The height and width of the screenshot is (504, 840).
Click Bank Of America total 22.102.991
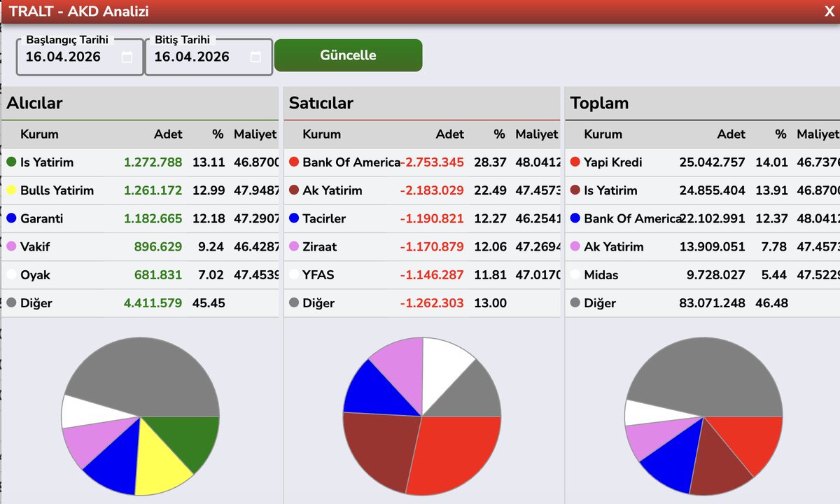pyautogui.click(x=713, y=218)
